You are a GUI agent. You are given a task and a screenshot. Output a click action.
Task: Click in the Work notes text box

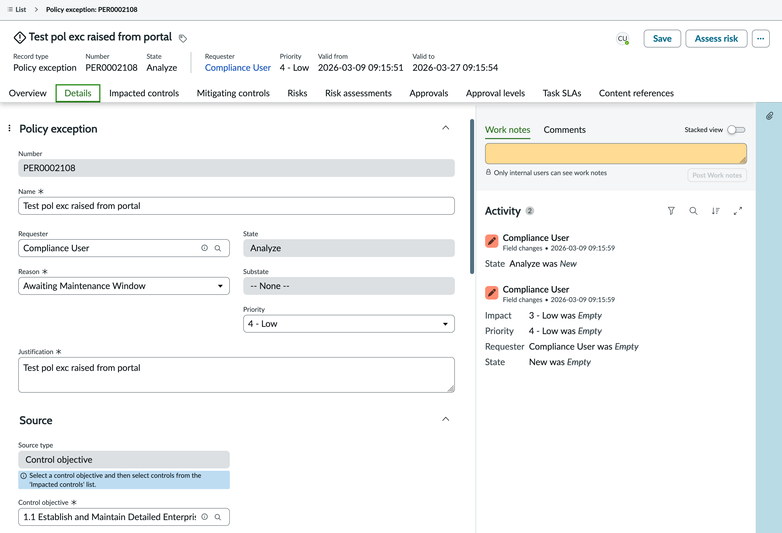615,153
